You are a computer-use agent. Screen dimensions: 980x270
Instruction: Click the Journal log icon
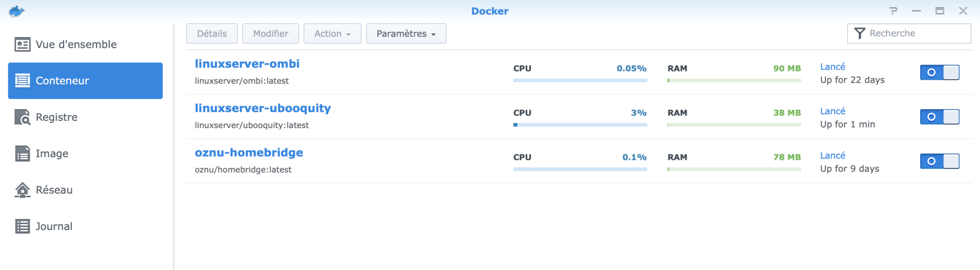(x=23, y=226)
